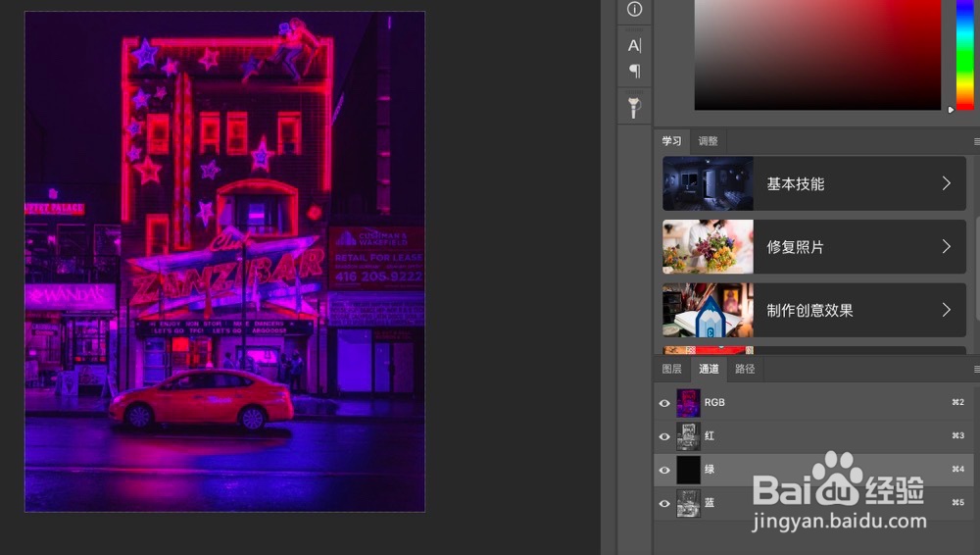Open the Character panel icon

click(634, 45)
